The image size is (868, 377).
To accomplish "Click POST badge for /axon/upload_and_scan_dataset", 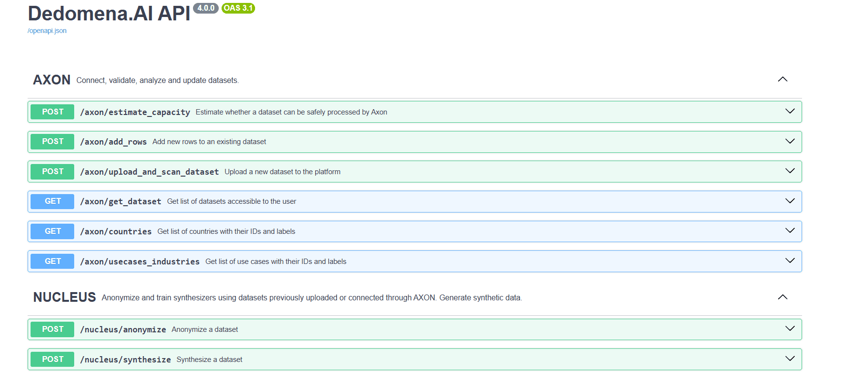I will (52, 171).
